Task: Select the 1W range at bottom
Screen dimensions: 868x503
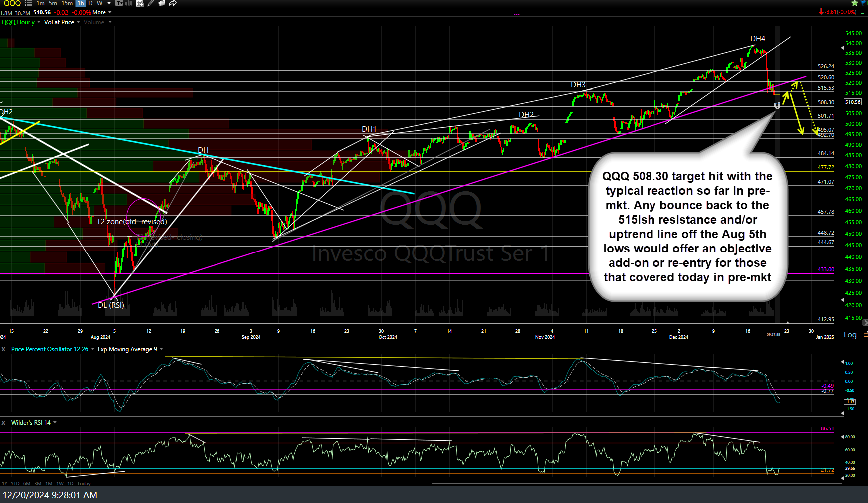Action: 60,483
